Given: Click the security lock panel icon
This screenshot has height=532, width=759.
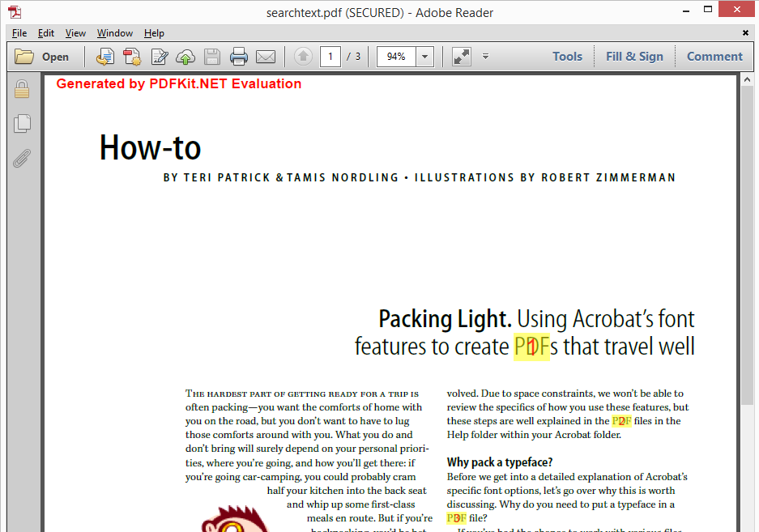Looking at the screenshot, I should (22, 89).
